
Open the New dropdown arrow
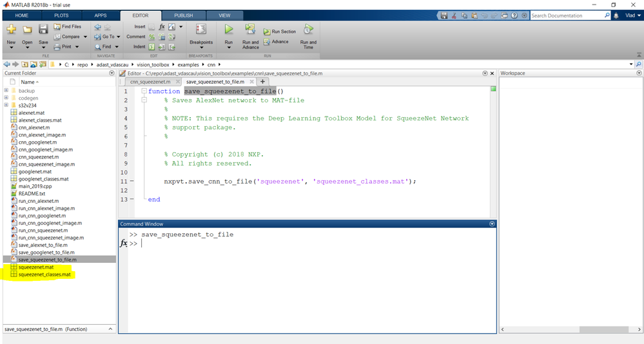click(11, 48)
